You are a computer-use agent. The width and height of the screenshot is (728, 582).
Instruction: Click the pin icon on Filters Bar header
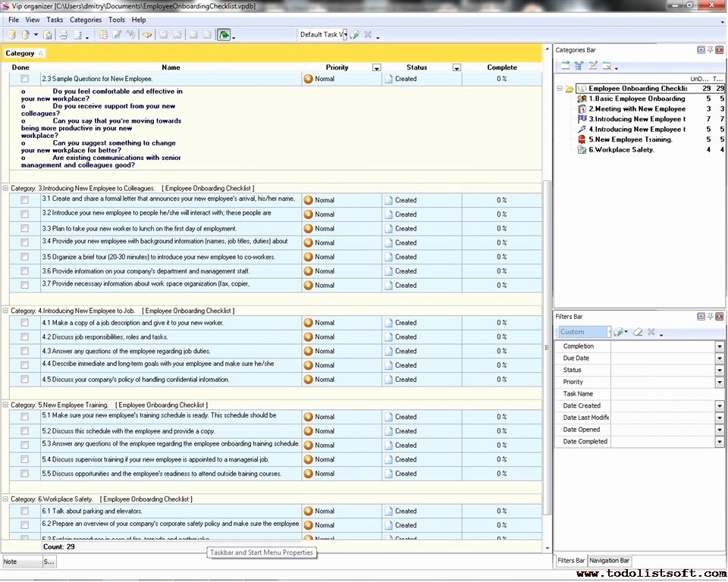[710, 317]
